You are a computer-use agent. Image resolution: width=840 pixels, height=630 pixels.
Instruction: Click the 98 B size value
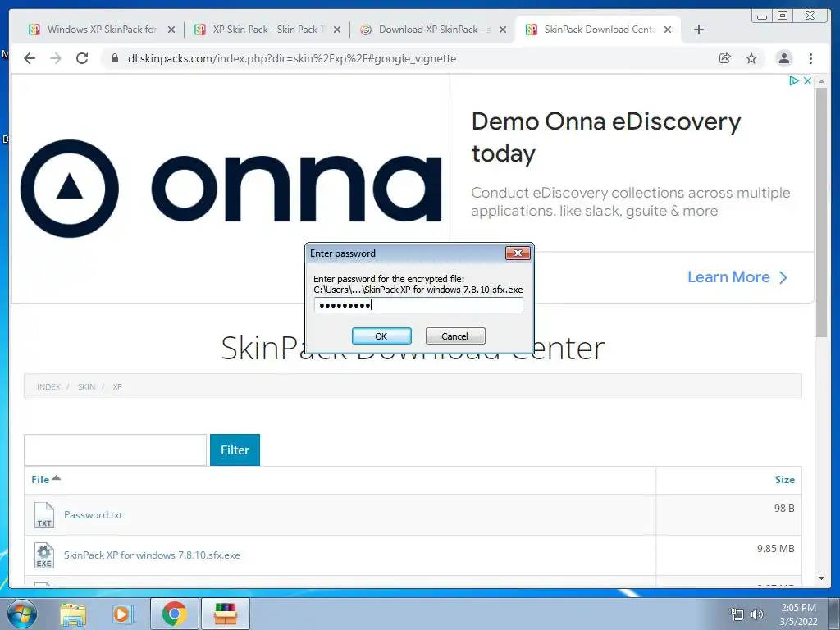(783, 508)
